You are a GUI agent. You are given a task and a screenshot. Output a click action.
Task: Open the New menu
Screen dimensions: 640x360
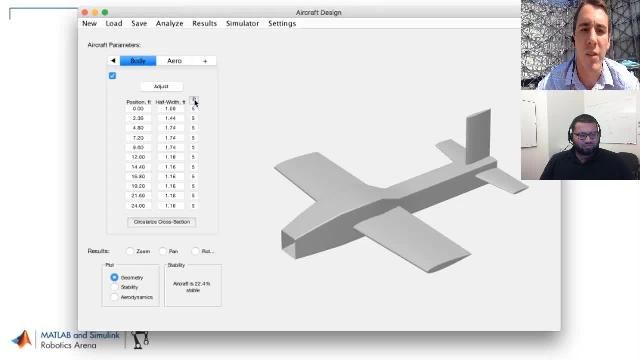[x=89, y=24]
